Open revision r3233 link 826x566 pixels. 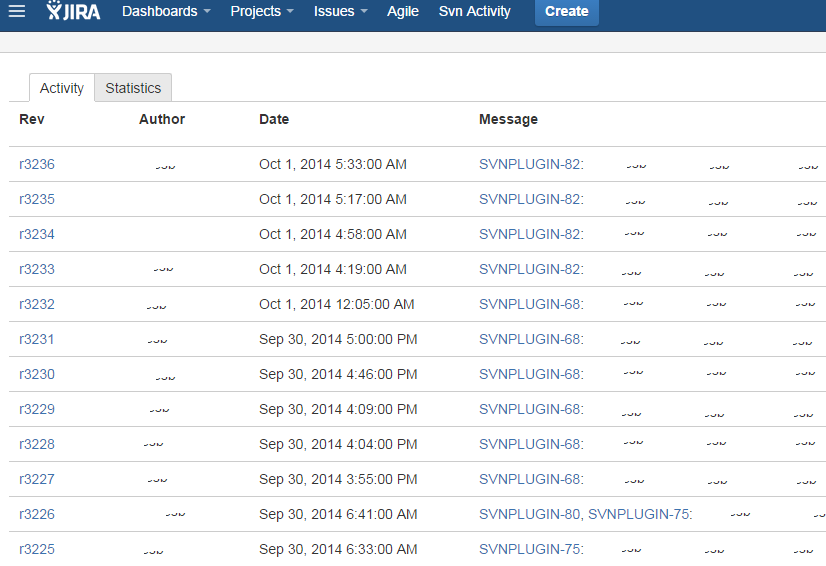click(37, 269)
